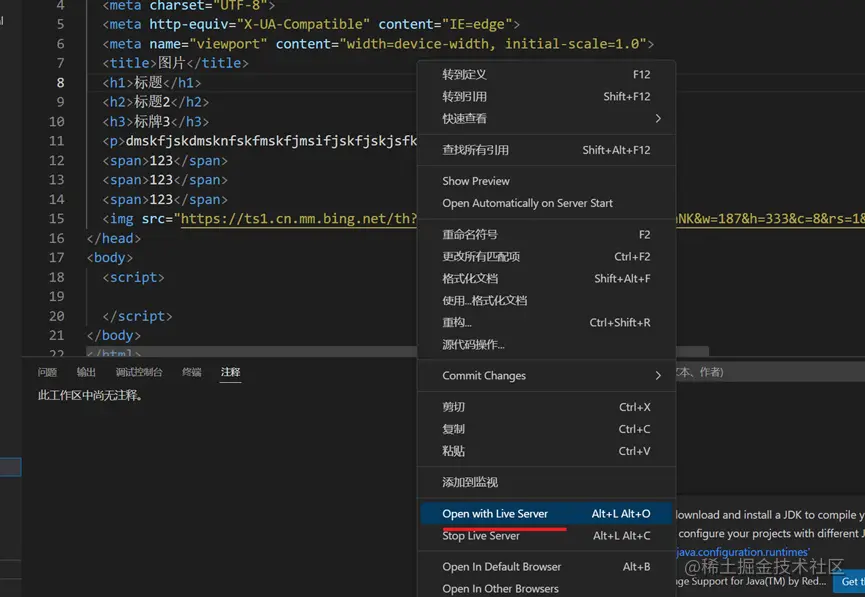Click the opening body tag line
The height and width of the screenshot is (597, 865).
110,258
